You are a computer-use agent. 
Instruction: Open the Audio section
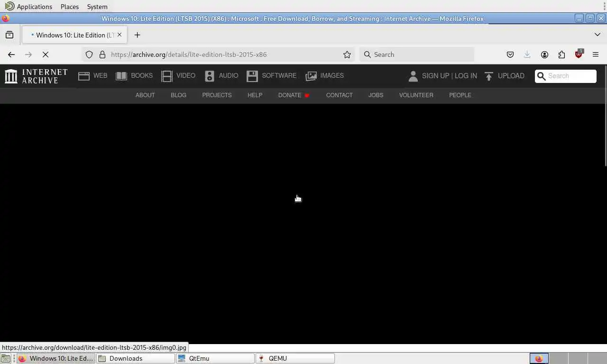(x=221, y=76)
